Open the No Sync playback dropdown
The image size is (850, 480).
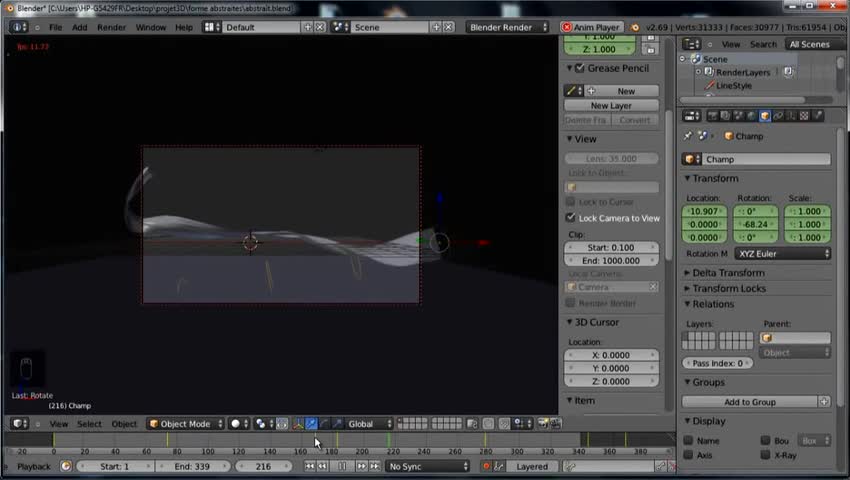pyautogui.click(x=428, y=466)
